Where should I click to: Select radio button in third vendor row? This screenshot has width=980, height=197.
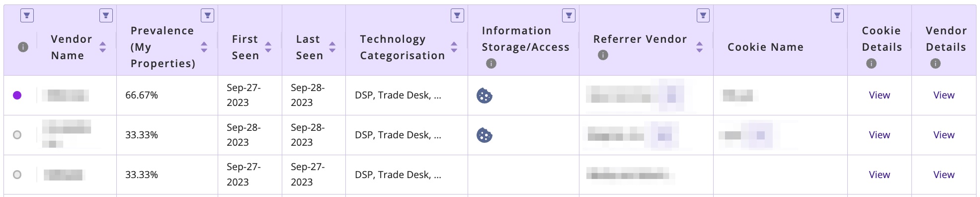click(17, 175)
